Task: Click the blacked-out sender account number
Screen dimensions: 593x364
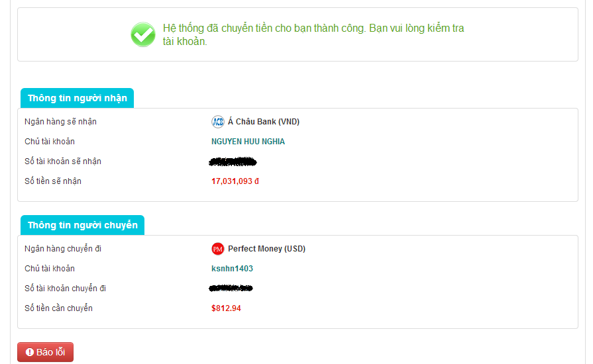Action: [231, 289]
